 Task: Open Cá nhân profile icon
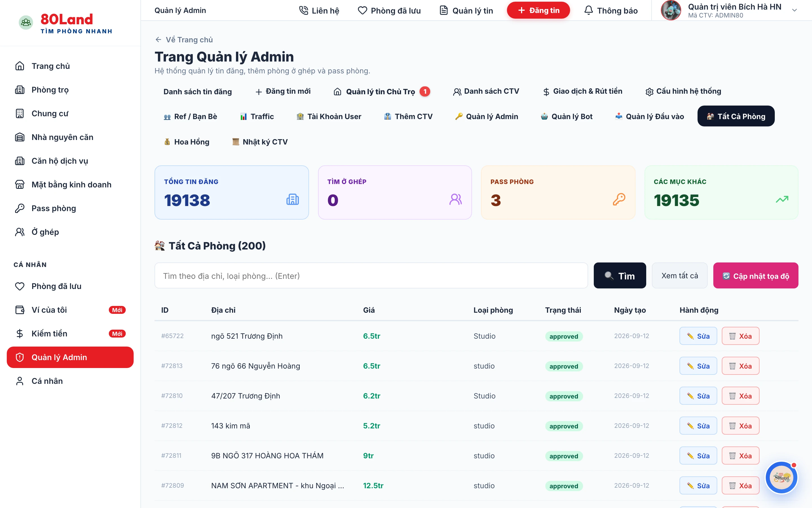click(20, 381)
